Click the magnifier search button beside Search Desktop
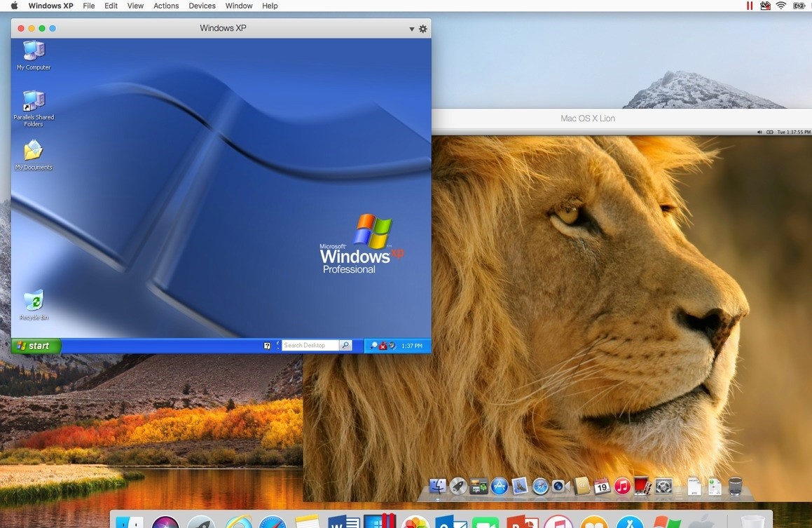This screenshot has height=528, width=812. 345,345
